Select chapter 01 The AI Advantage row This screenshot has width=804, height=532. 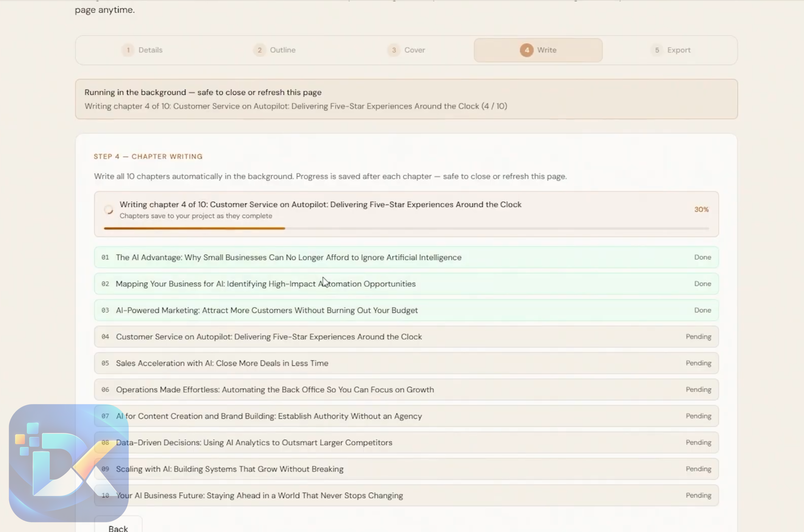pos(406,257)
